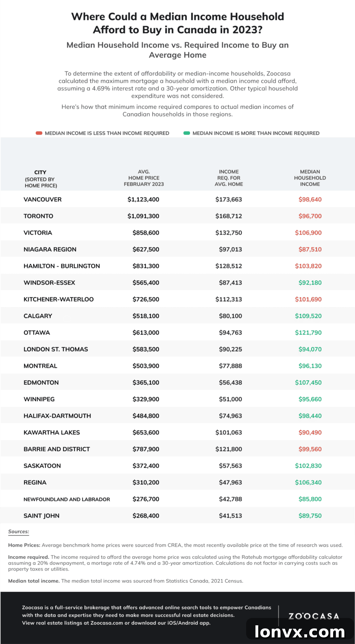Click the Zoocasa logo in footer
This screenshot has width=355, height=644.
tap(314, 616)
